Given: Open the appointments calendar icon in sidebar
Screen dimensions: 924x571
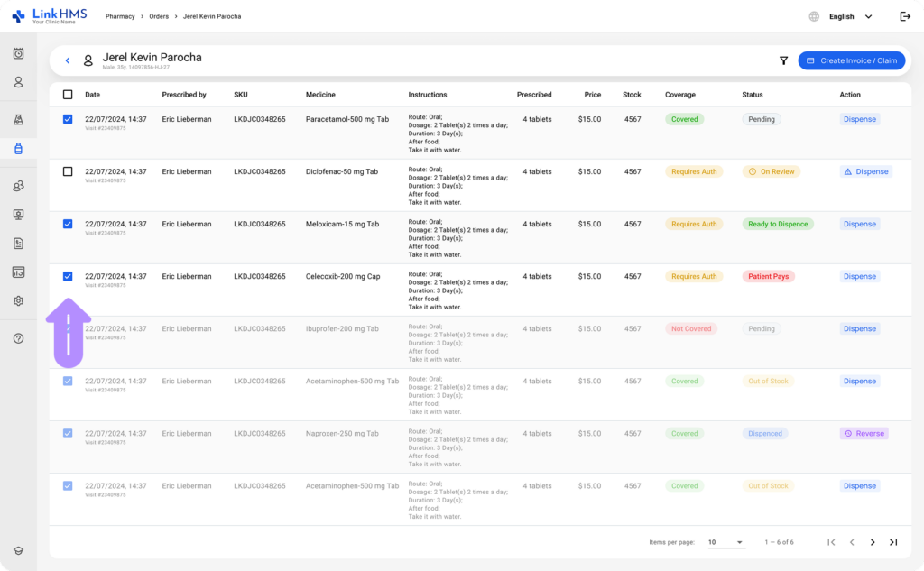Looking at the screenshot, I should [18, 53].
